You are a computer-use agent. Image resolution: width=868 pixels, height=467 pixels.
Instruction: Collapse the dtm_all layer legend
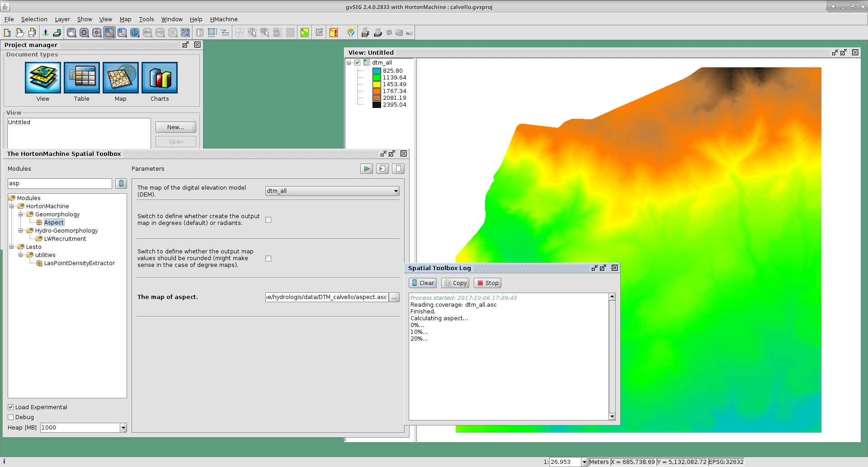(349, 63)
